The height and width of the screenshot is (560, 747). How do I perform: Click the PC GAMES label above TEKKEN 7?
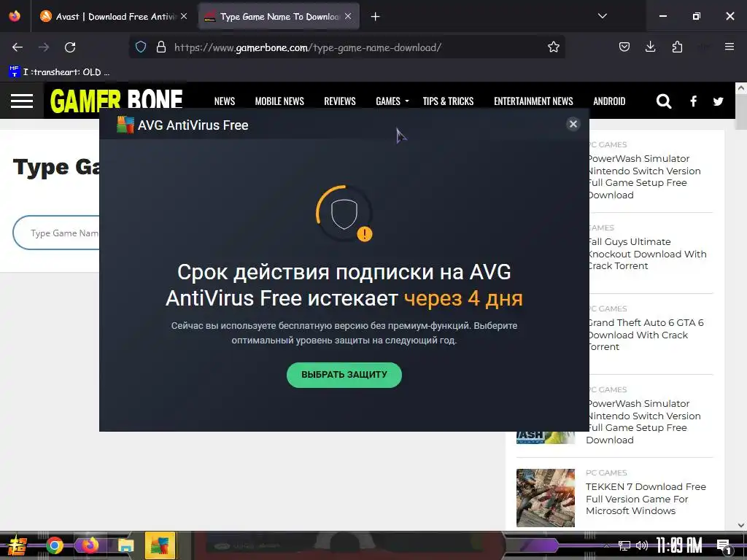[606, 472]
